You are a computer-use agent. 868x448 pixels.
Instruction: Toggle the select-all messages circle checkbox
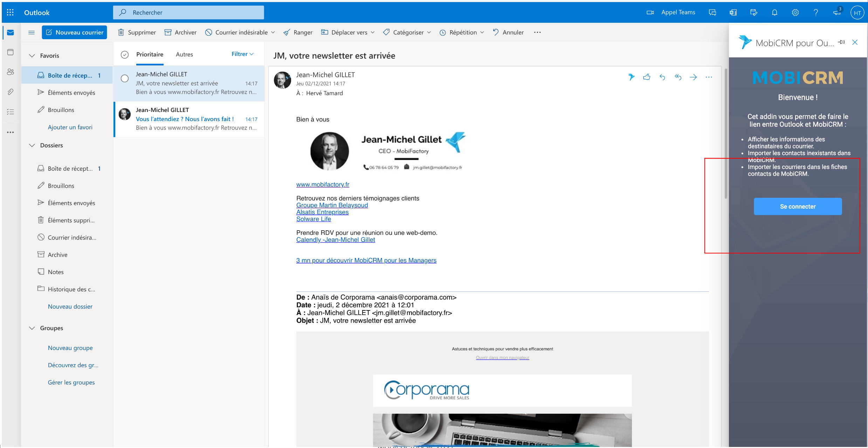coord(125,55)
